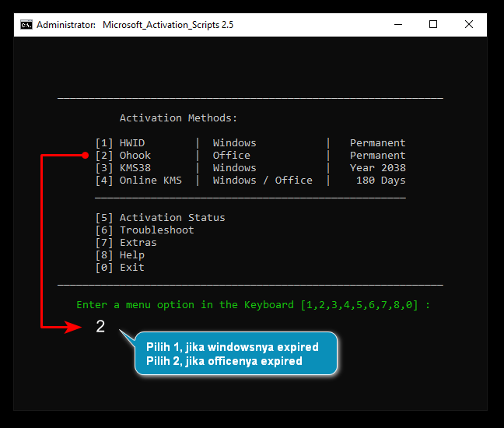Image resolution: width=504 pixels, height=428 pixels.
Task: Click the 'Enter a menu option' green prompt
Action: (x=253, y=305)
